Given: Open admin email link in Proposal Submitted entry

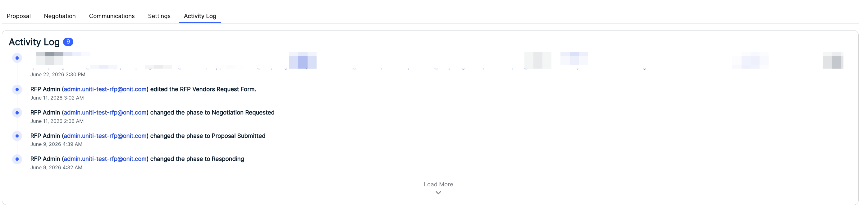Looking at the screenshot, I should pyautogui.click(x=105, y=136).
